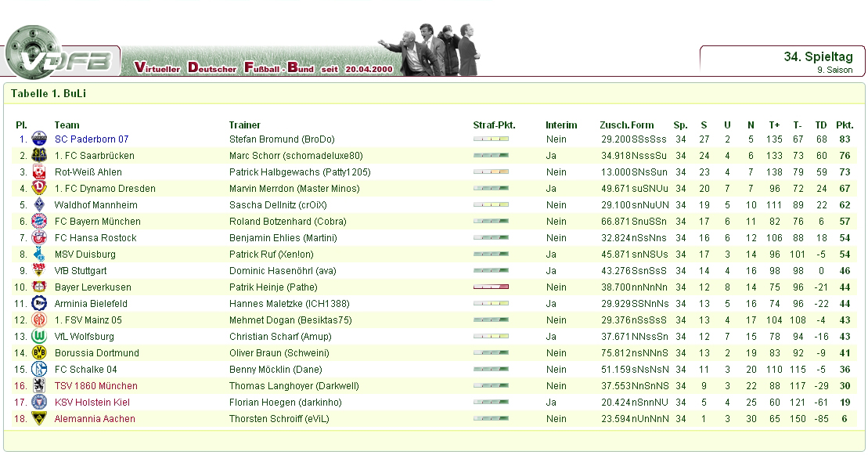Click the Bayer Leverkusen club crest
Screen dimensions: 868x455
pyautogui.click(x=39, y=287)
